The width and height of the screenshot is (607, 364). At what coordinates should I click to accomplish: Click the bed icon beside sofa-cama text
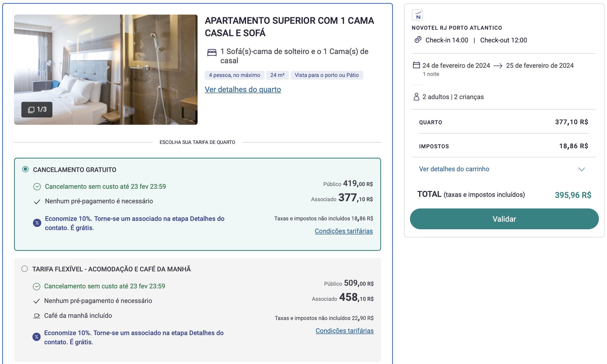coord(212,52)
